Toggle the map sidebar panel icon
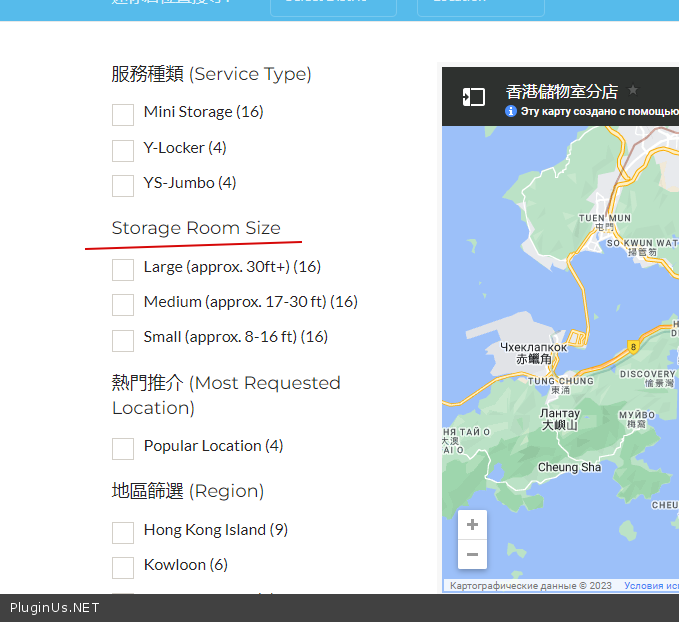679x622 pixels. point(473,96)
